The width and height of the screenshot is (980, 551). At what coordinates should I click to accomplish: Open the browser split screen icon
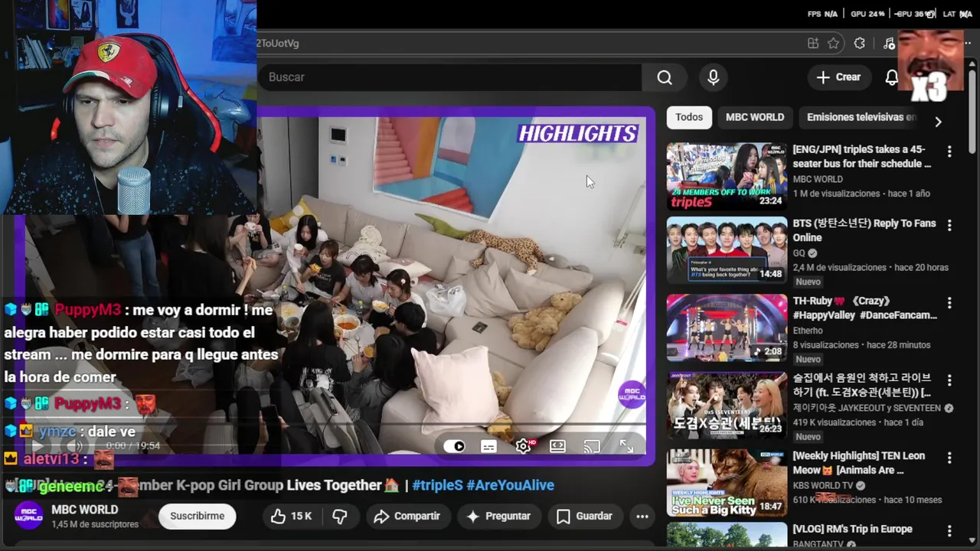coord(813,44)
